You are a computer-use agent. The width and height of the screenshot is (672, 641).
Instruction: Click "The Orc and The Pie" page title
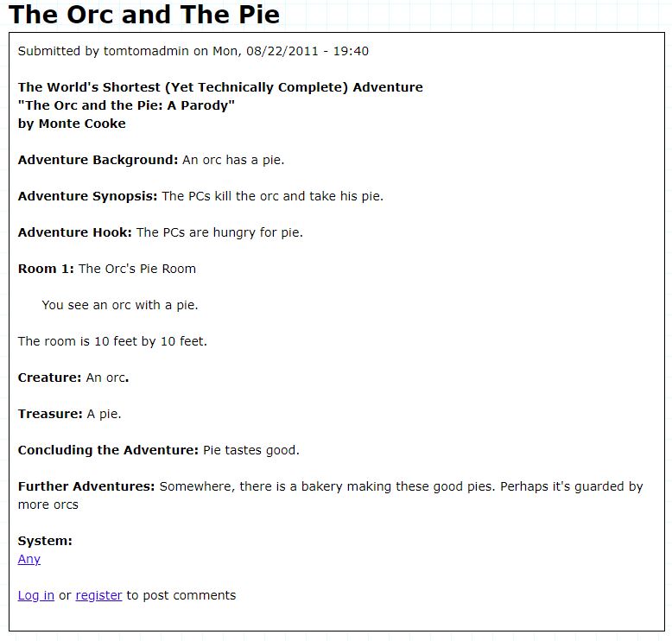pyautogui.click(x=144, y=15)
